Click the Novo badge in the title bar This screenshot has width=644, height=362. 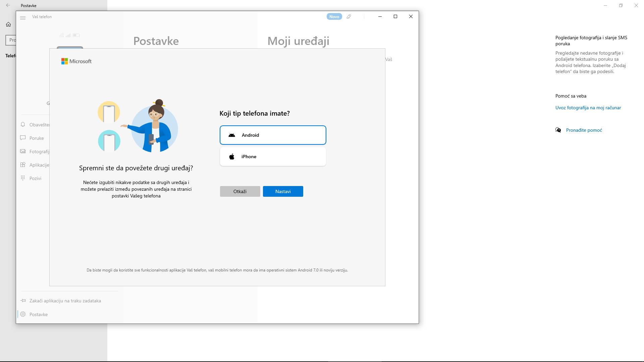click(334, 16)
